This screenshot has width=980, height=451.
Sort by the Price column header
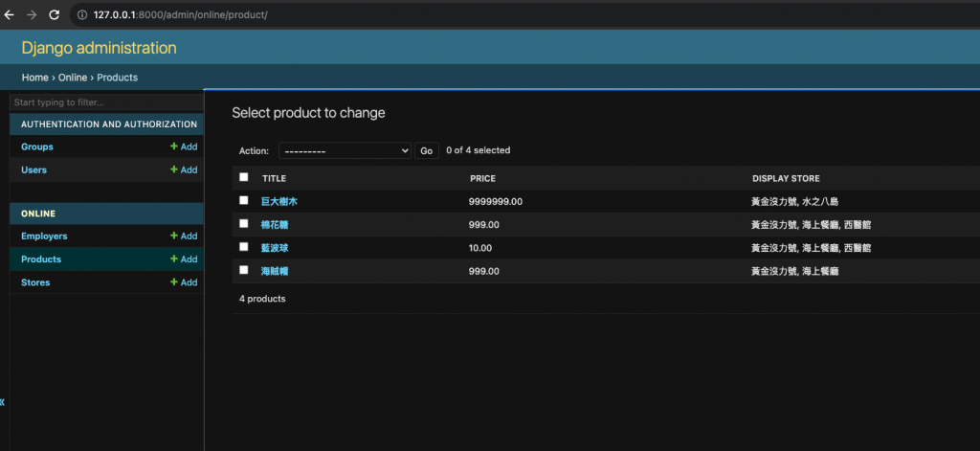(x=482, y=178)
